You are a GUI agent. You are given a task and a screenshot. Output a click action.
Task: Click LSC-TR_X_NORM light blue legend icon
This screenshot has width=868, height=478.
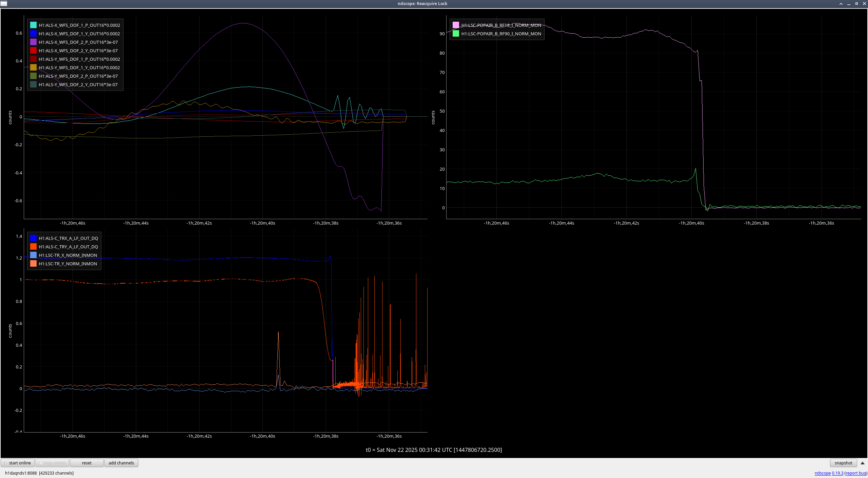pyautogui.click(x=33, y=255)
